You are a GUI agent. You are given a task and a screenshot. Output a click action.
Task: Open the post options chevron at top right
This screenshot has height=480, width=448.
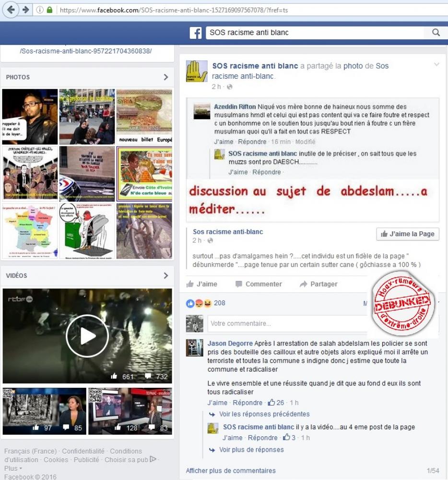[436, 64]
